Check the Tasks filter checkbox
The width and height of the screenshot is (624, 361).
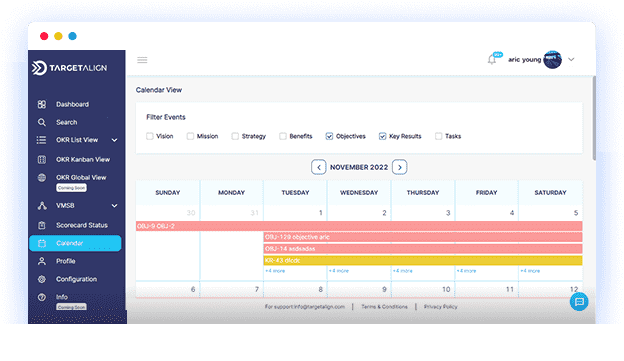tap(438, 136)
